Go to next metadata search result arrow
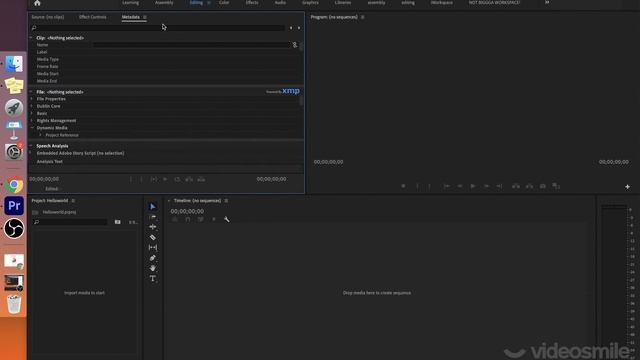Screen dimensions: 640x360 [x=299, y=28]
